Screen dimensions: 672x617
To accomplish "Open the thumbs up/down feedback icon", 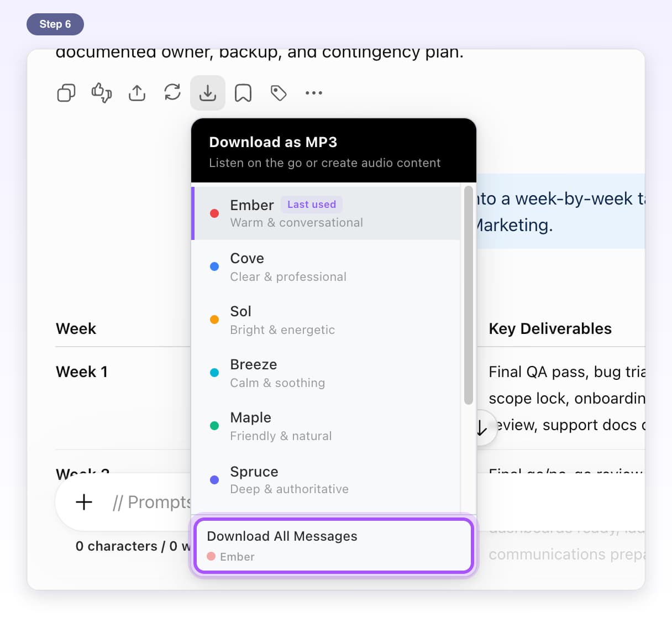I will click(x=102, y=93).
